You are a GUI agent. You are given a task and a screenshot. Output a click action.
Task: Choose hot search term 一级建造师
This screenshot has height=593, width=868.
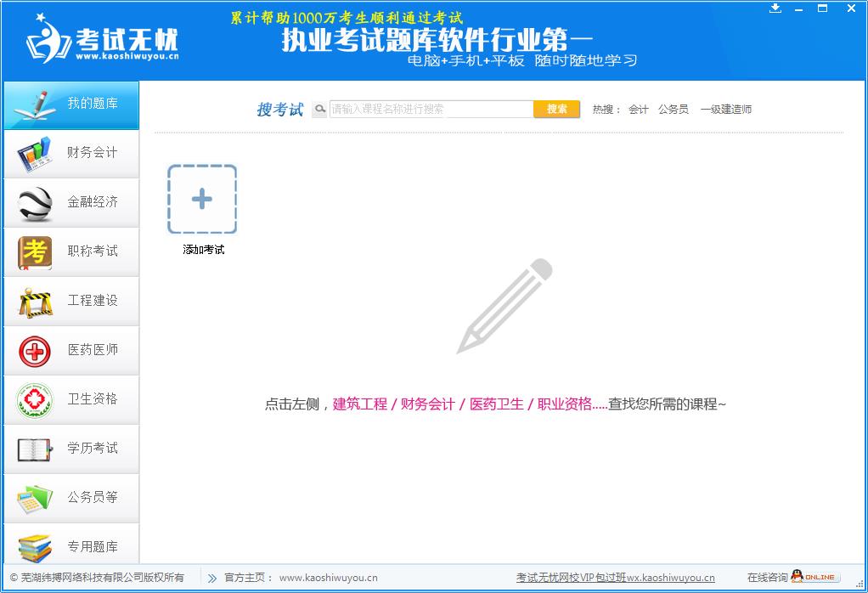pyautogui.click(x=725, y=110)
